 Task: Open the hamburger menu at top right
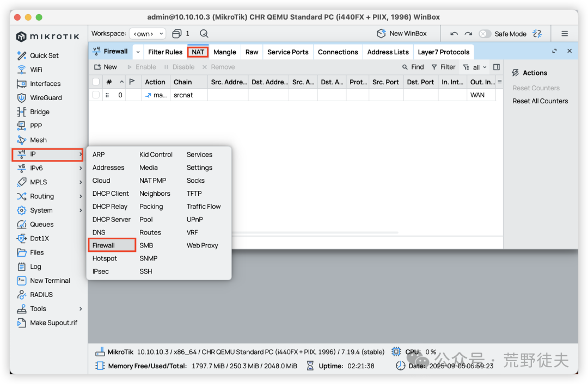pos(565,34)
